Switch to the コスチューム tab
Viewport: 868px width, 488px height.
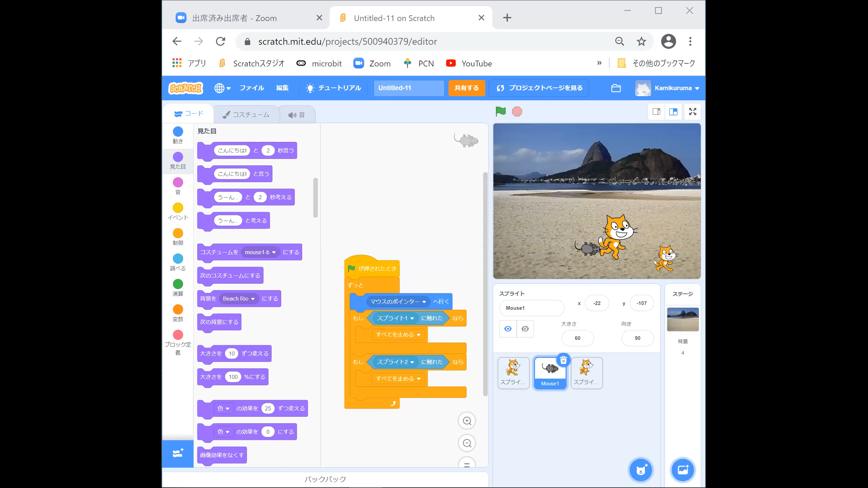click(246, 115)
